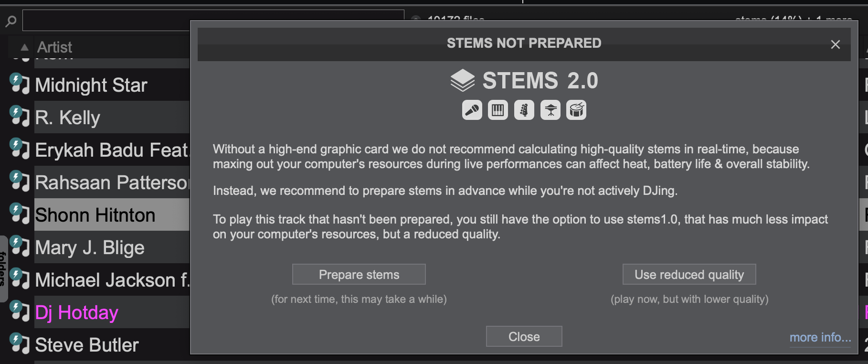868x364 pixels.
Task: Click the hi-hat cymbal stem icon
Action: click(550, 110)
